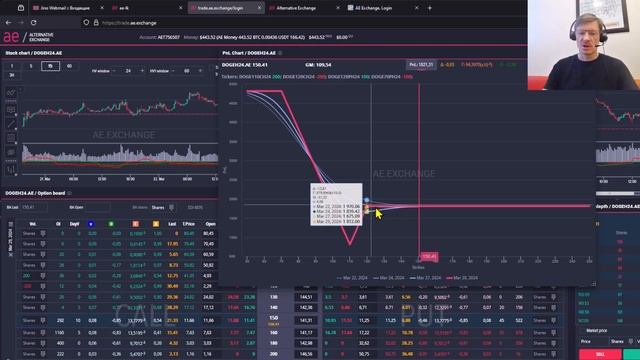
Task: Click the shield tracking-protection icon
Action: click(x=86, y=23)
